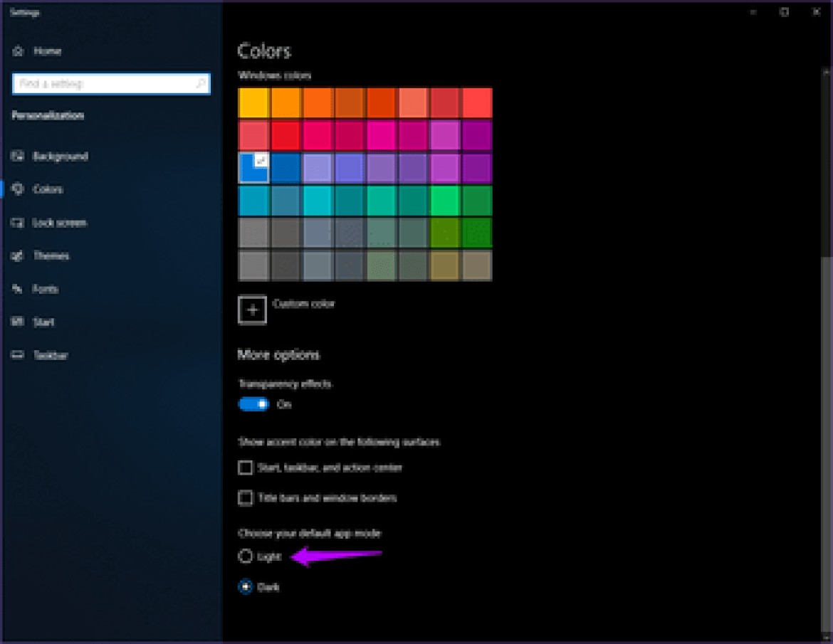Viewport: 833px width, 644px height.
Task: Select the currently chosen blue accent color
Action: pyautogui.click(x=253, y=168)
